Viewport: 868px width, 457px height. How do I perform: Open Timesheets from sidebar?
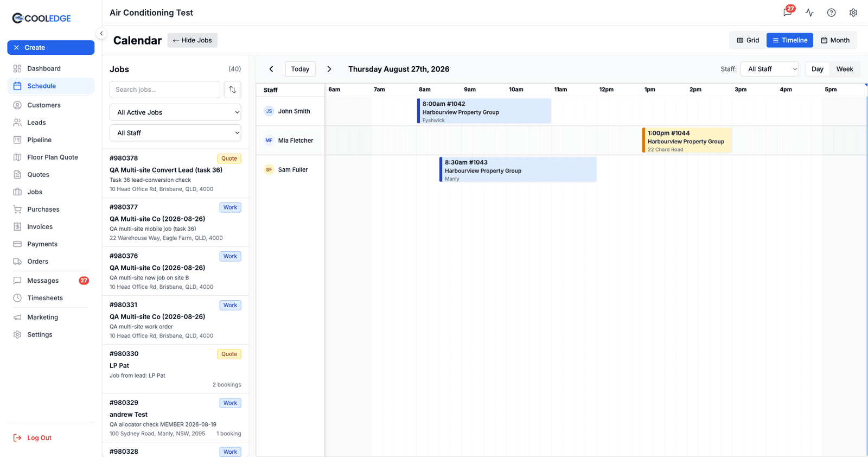click(51, 298)
